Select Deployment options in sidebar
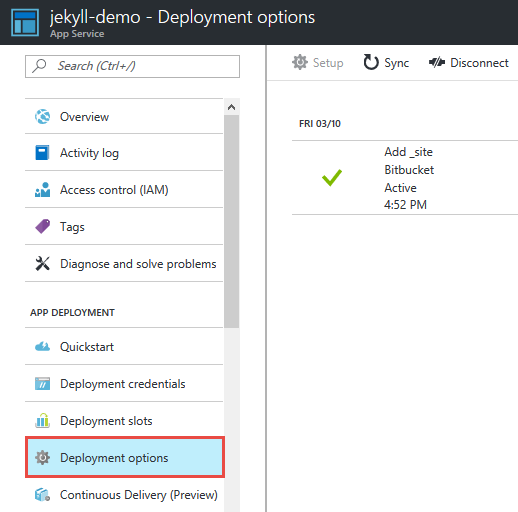Viewport: 518px width, 512px height. point(125,457)
